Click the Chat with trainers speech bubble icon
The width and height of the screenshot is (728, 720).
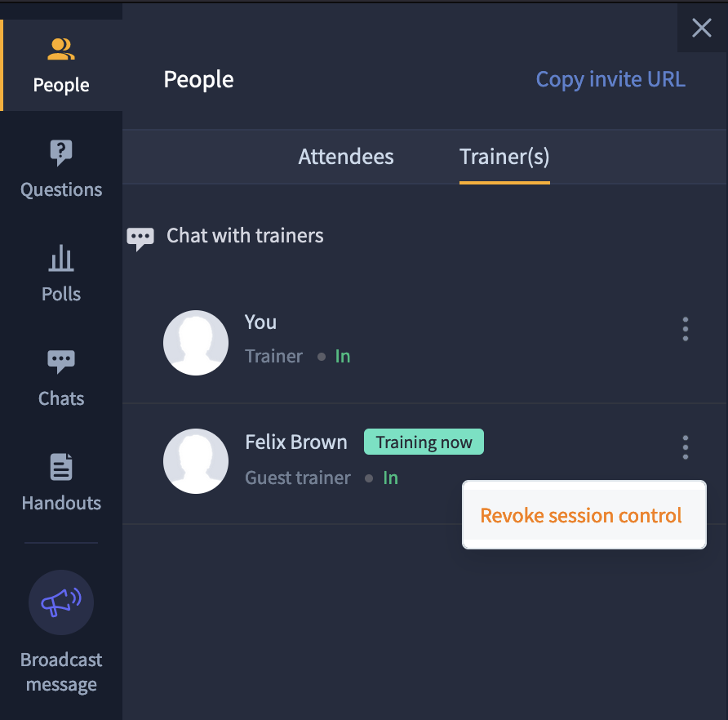tap(140, 238)
